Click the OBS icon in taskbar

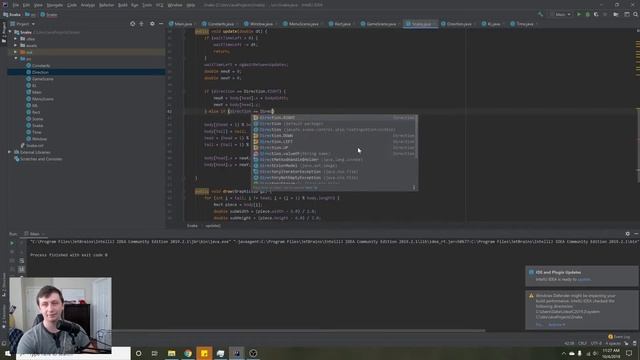coord(253,353)
